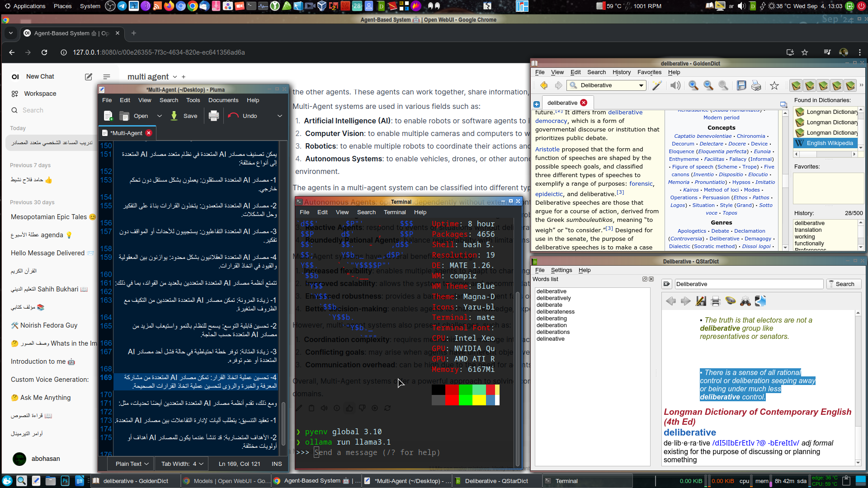Viewport: 868px width, 488px height.
Task: Click QStarDict back navigation arrow
Action: pyautogui.click(x=671, y=301)
